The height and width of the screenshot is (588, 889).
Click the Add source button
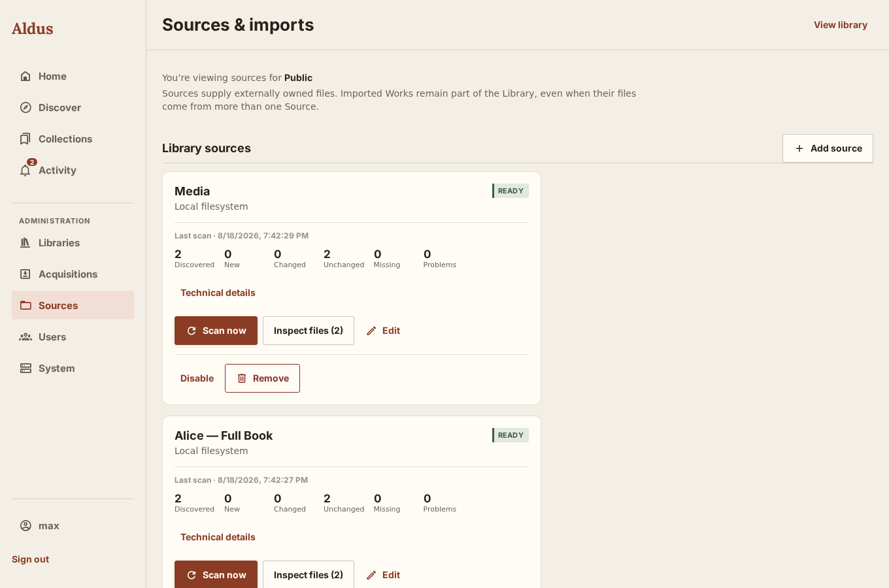pyautogui.click(x=828, y=148)
